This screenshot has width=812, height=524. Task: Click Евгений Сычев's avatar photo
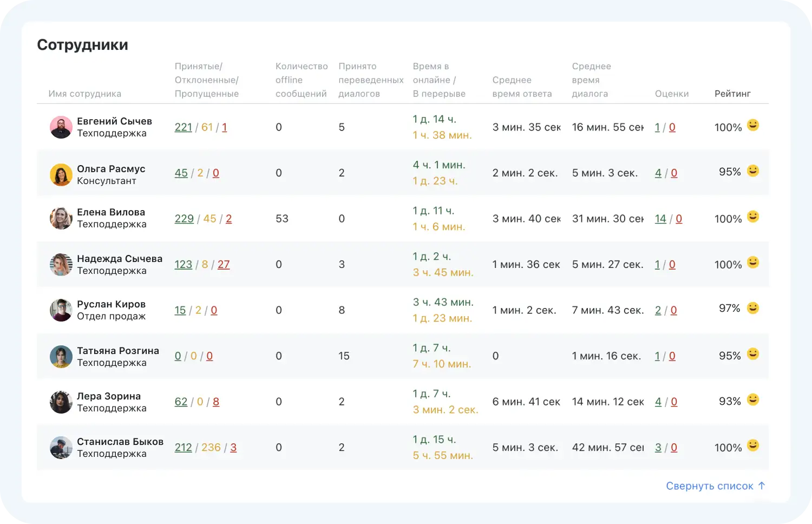[x=61, y=127]
